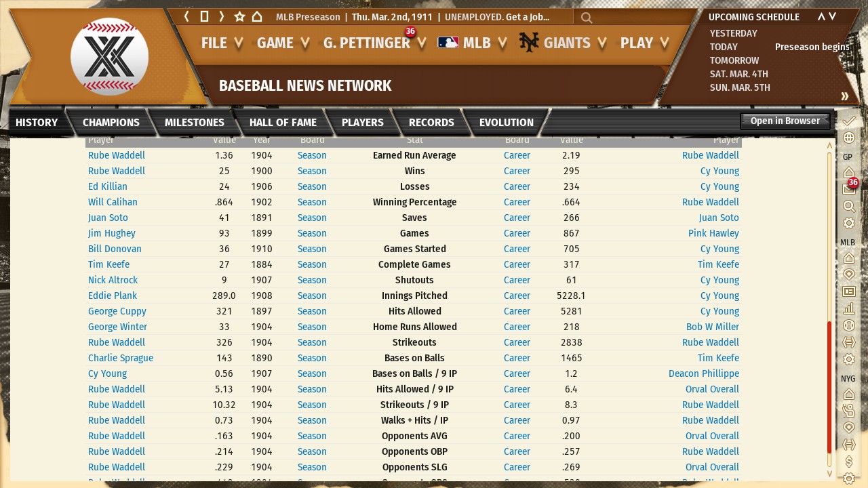Open the MLB settings gear icon
868x488 pixels.
pos(848,359)
